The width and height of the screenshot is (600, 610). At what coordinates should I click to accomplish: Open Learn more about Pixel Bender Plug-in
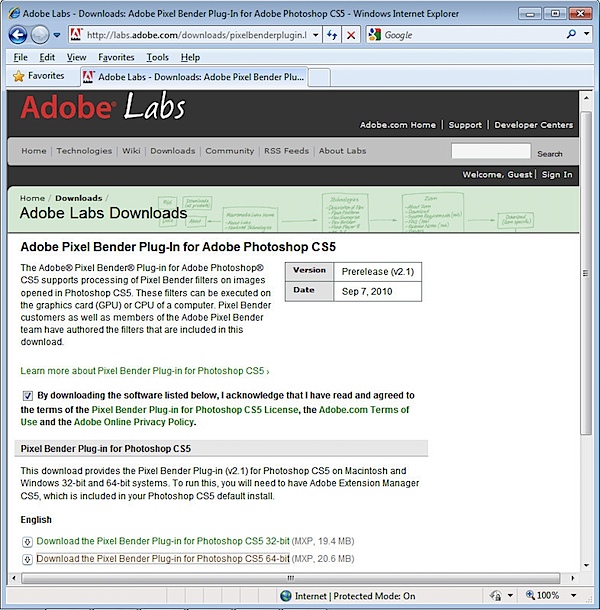145,371
